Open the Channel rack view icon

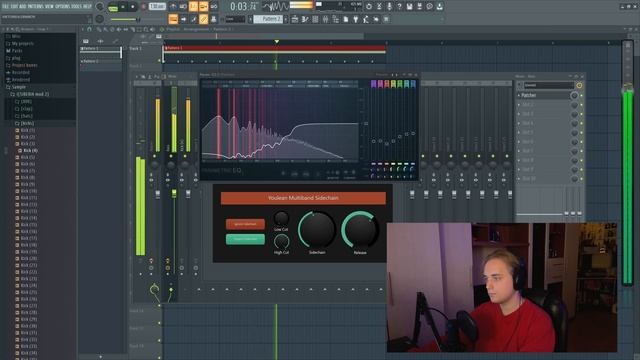(x=315, y=19)
